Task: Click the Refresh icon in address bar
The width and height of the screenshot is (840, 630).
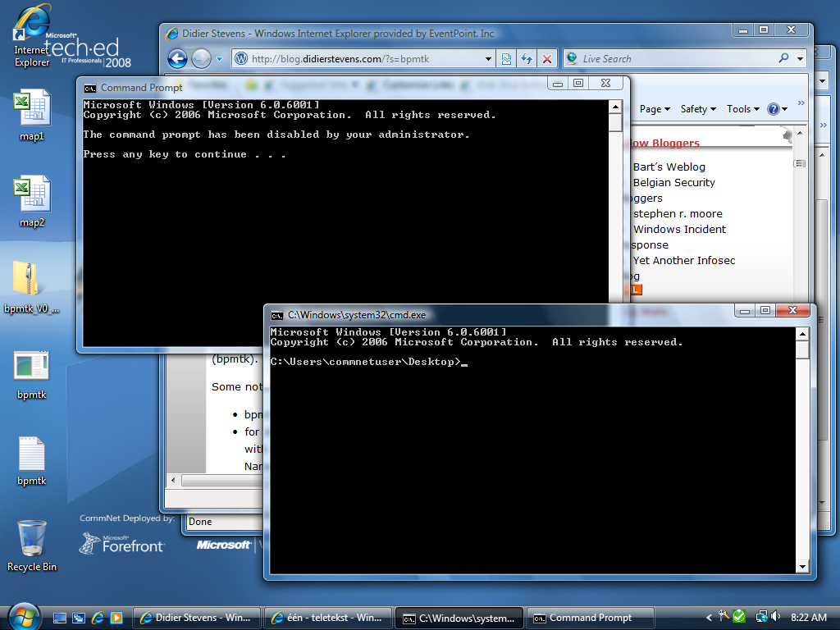Action: click(527, 59)
